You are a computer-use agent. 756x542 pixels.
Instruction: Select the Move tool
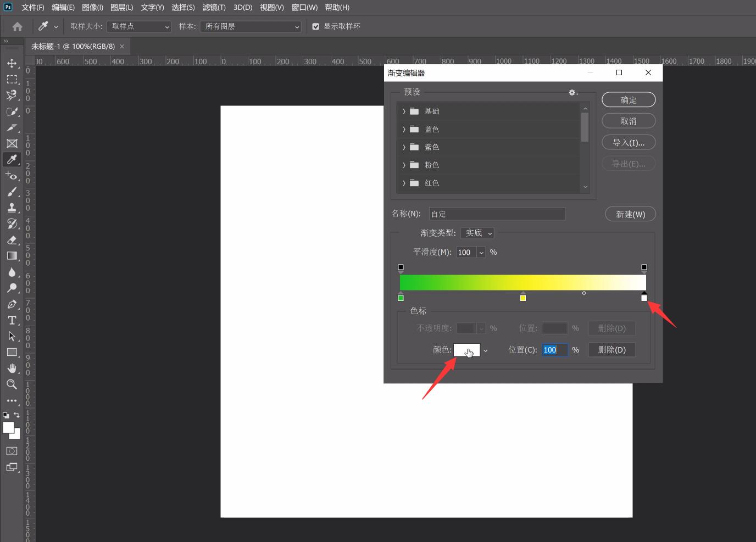pos(12,63)
